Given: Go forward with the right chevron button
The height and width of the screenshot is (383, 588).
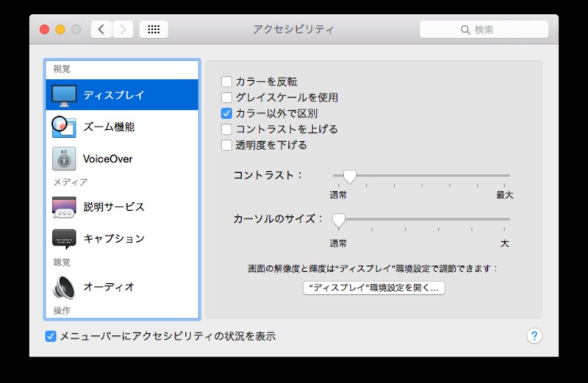Looking at the screenshot, I should [x=123, y=29].
